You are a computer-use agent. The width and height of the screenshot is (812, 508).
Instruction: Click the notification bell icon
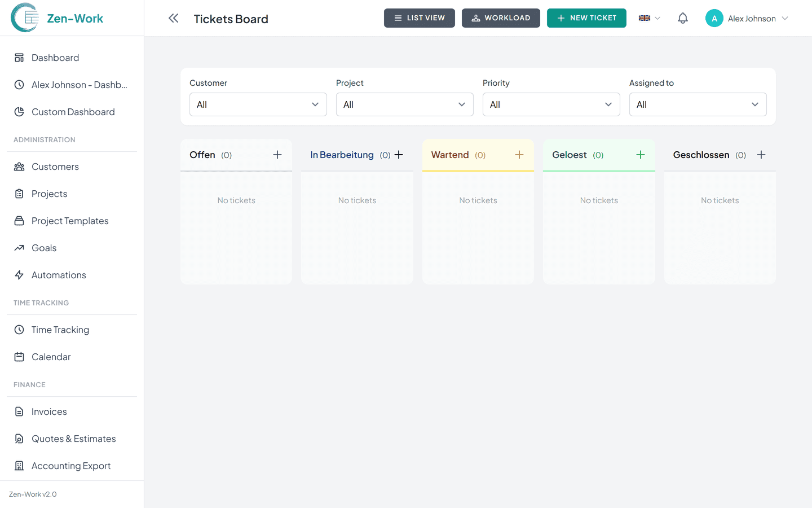(x=682, y=18)
